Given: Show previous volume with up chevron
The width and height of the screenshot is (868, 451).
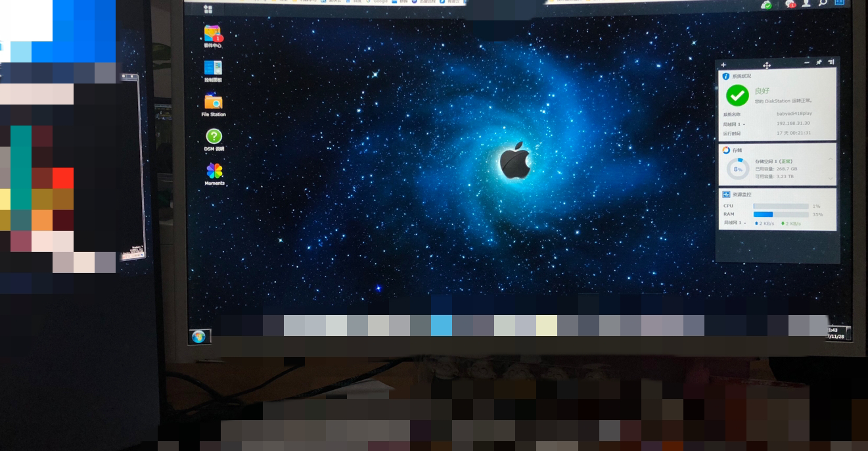Looking at the screenshot, I should (831, 159).
